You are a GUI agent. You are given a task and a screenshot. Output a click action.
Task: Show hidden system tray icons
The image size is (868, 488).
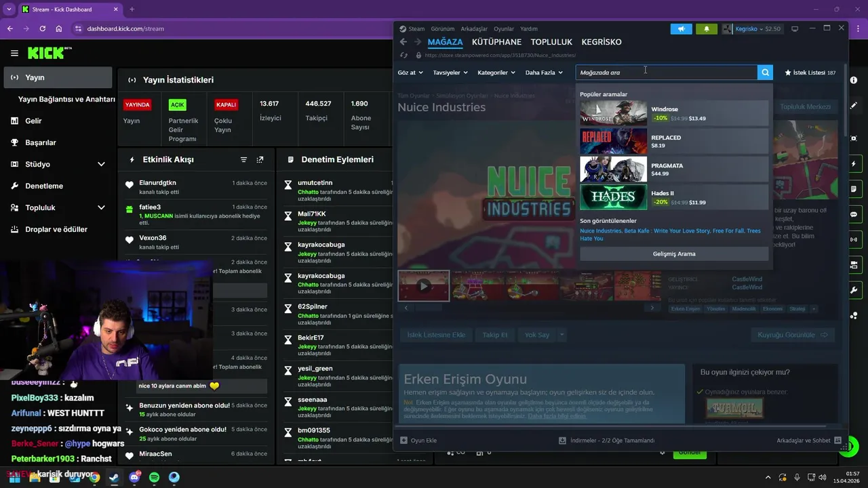pos(768,477)
